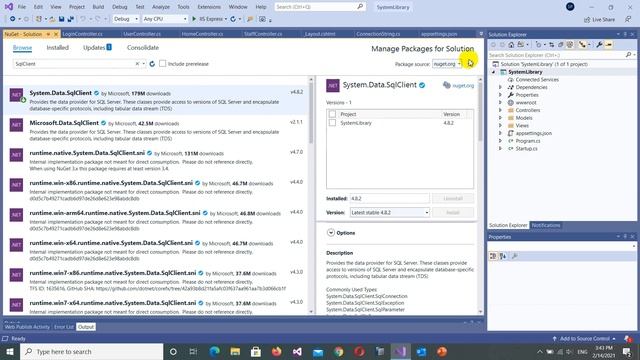Click the Windows Start button

tap(10, 351)
